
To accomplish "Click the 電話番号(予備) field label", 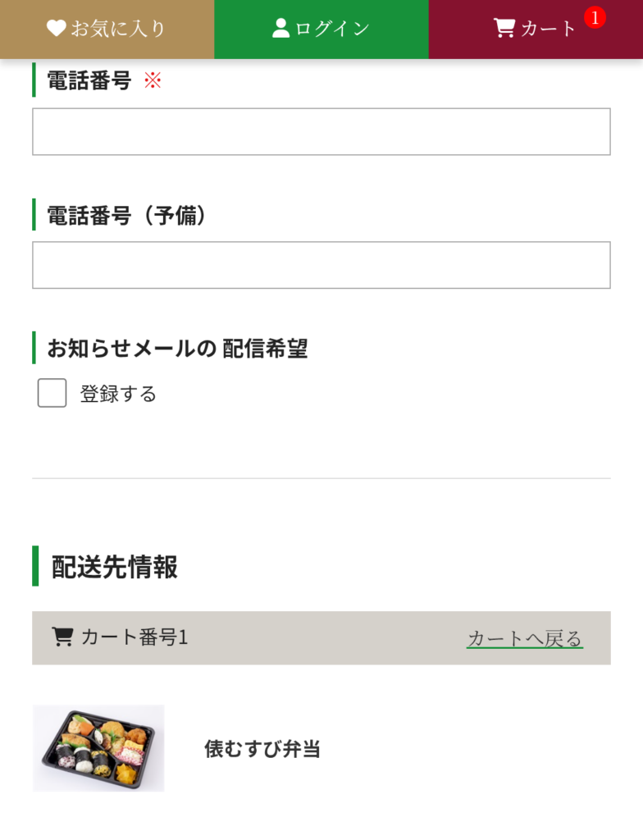I will tap(126, 215).
